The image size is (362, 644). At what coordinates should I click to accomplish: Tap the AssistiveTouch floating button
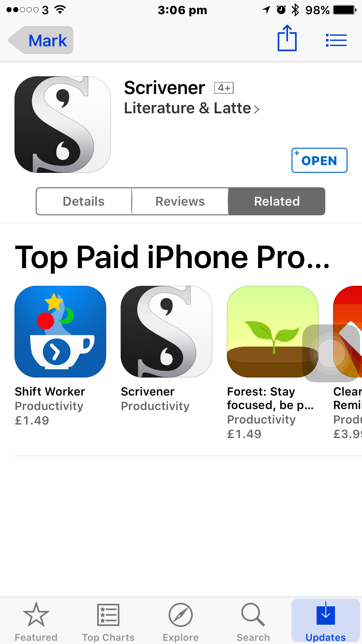coord(331,353)
